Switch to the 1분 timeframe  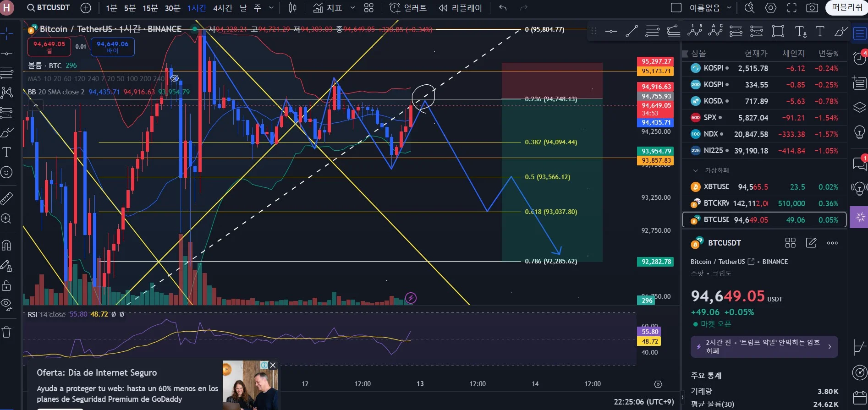tap(111, 8)
